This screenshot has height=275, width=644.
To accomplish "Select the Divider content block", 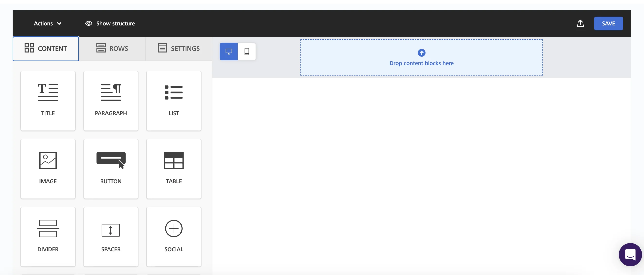I will (48, 237).
